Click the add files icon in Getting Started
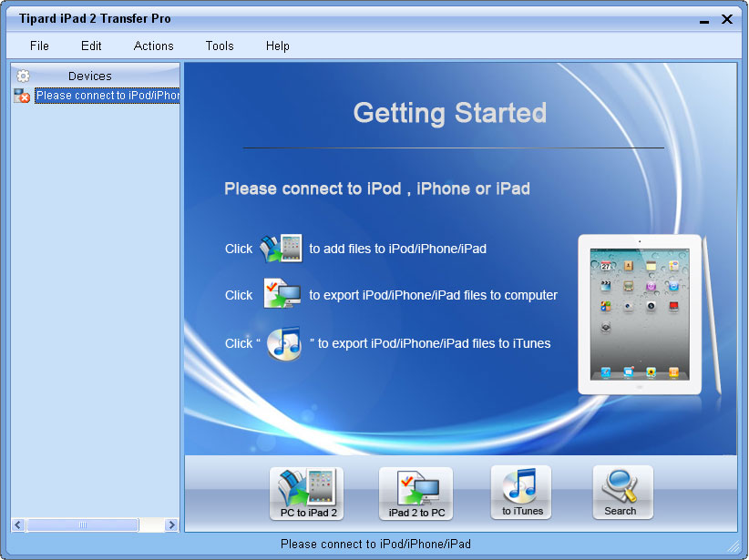The height and width of the screenshot is (560, 749). click(281, 248)
